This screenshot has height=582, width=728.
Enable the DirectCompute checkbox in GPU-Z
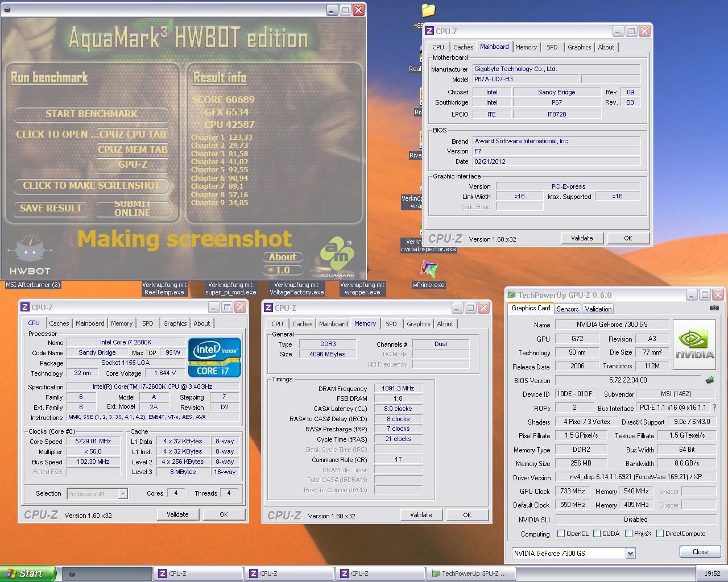tap(660, 534)
